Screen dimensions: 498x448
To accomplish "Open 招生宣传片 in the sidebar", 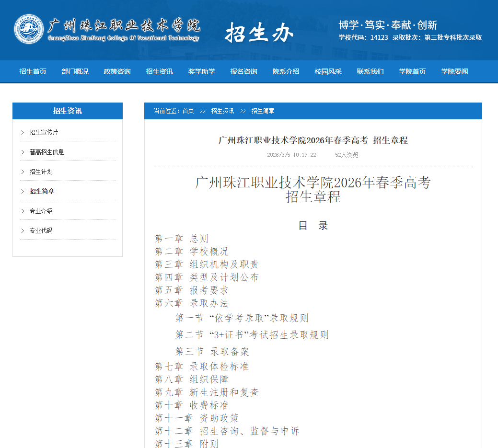I will [x=45, y=132].
